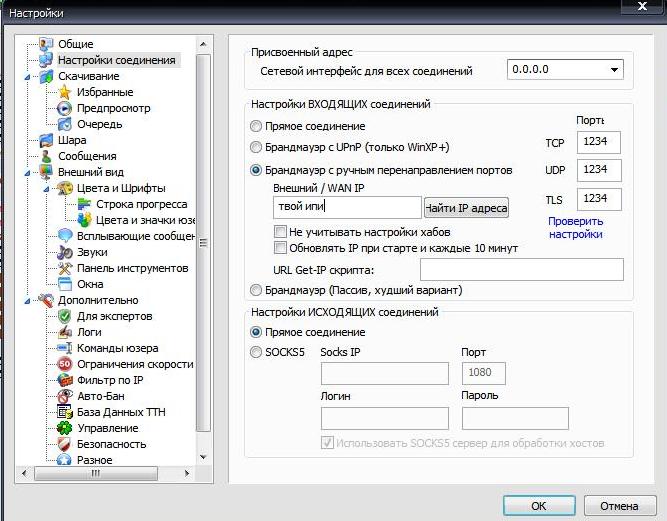Select outgoing Прямое соединение radio button

tap(256, 332)
